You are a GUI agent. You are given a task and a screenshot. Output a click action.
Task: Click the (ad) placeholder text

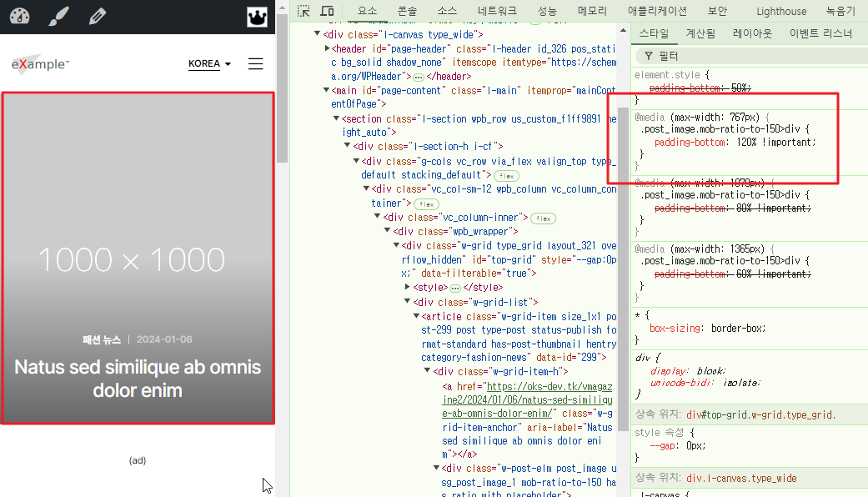[x=138, y=460]
